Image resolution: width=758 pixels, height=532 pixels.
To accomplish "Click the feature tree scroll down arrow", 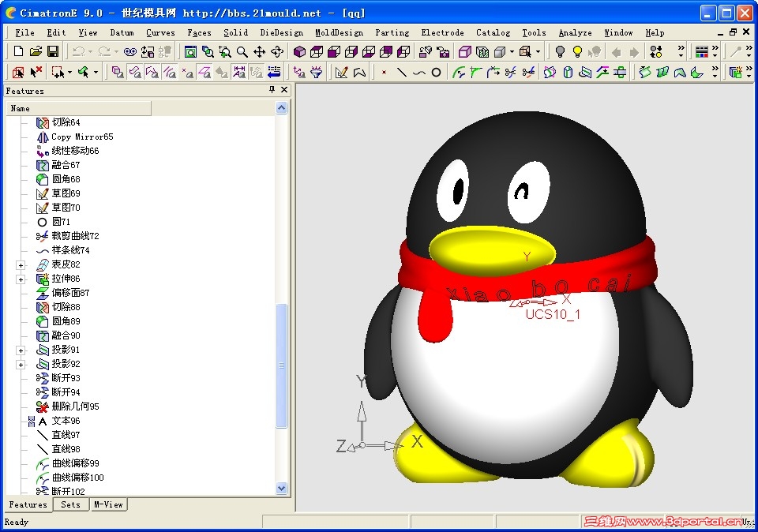I will coord(282,488).
